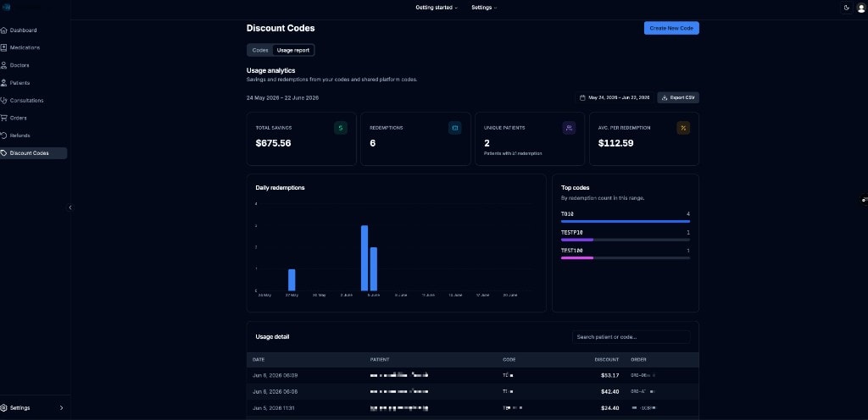
Task: Click the ticket icon on Redemptions card
Action: (x=455, y=128)
